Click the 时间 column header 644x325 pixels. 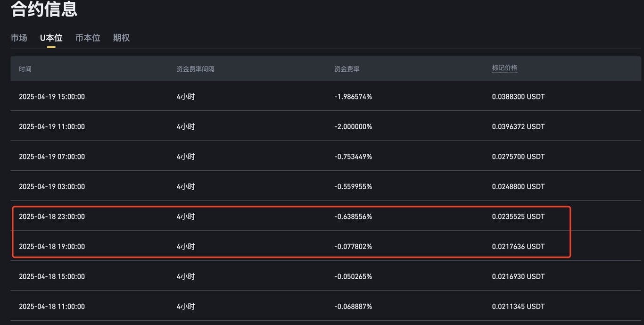tap(25, 69)
